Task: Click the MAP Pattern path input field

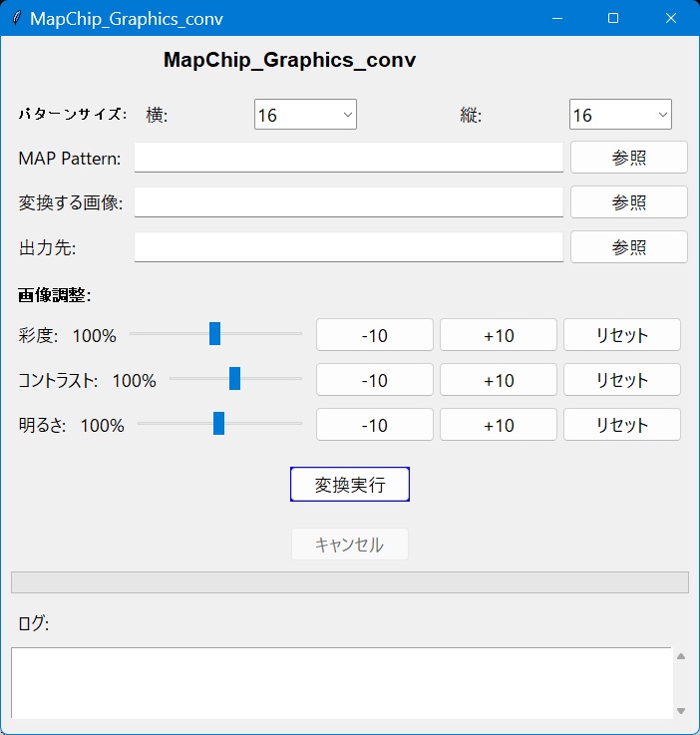Action: point(349,158)
